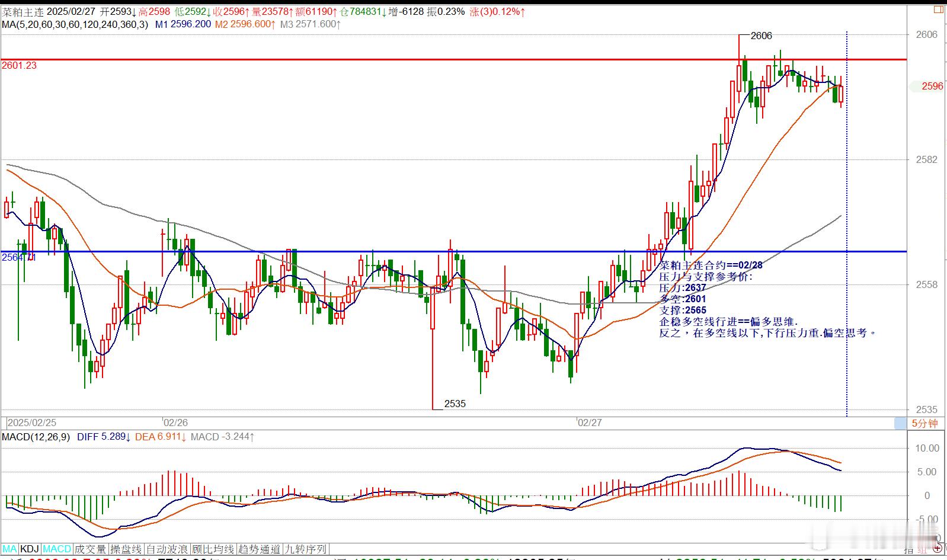The width and height of the screenshot is (947, 560).
Task: Click the 多空:2601 annotation line
Action: coord(683,299)
